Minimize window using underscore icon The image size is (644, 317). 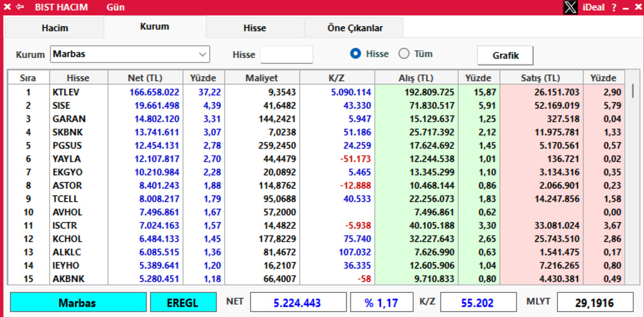(625, 8)
